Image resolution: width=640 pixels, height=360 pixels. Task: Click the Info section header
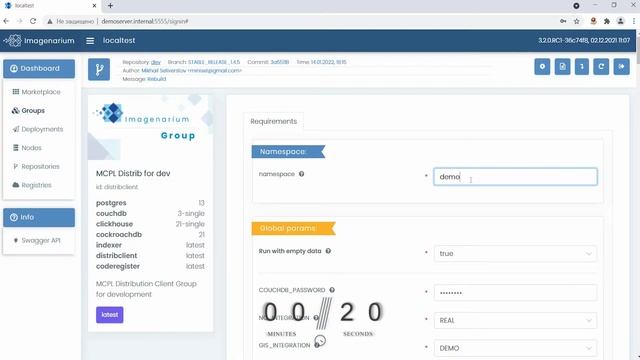(39, 217)
